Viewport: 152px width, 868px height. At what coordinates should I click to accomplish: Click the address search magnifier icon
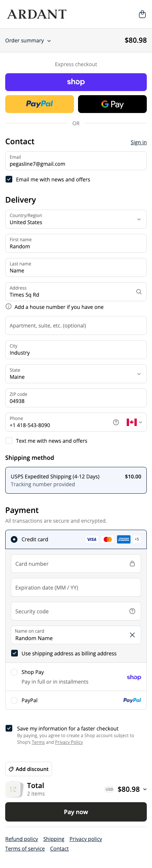click(139, 292)
